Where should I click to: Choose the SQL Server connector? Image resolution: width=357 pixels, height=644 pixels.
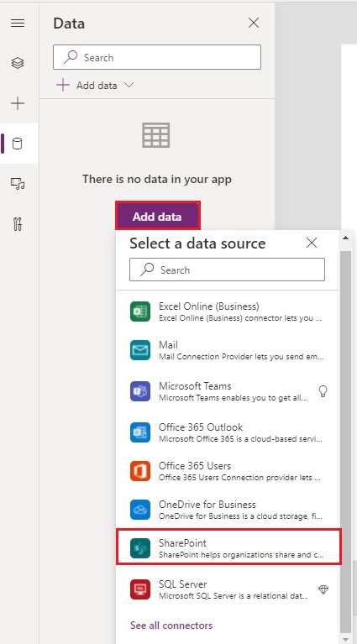pyautogui.click(x=228, y=589)
